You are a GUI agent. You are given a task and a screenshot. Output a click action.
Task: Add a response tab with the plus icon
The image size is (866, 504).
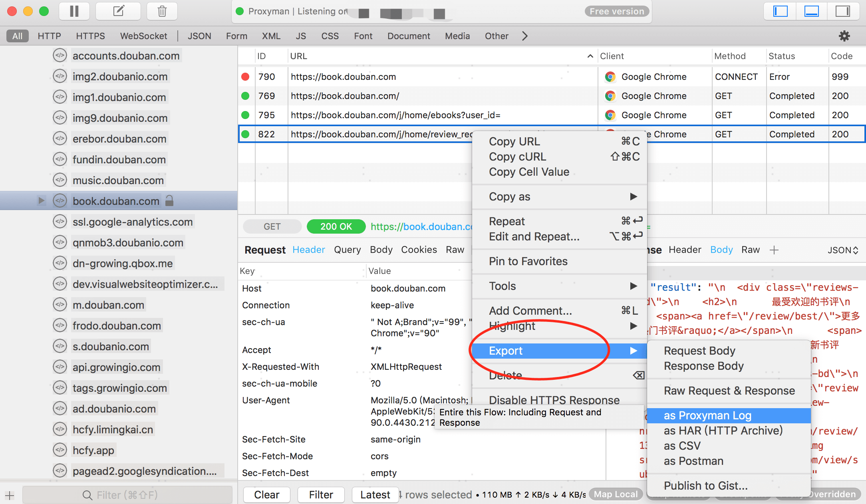coord(774,250)
